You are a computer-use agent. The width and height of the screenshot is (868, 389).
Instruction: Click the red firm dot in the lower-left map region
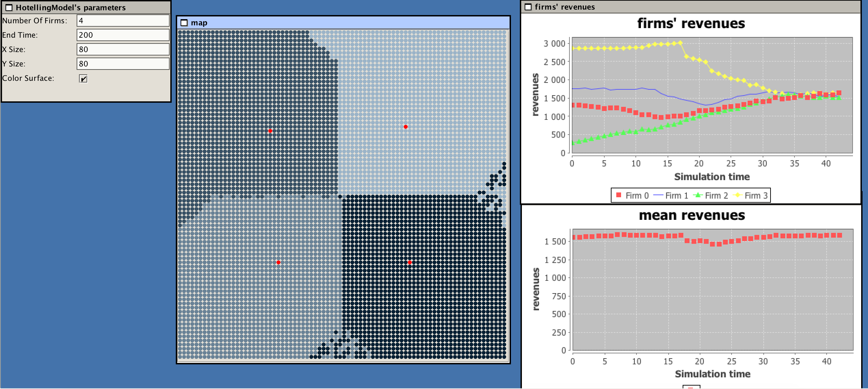click(x=278, y=262)
